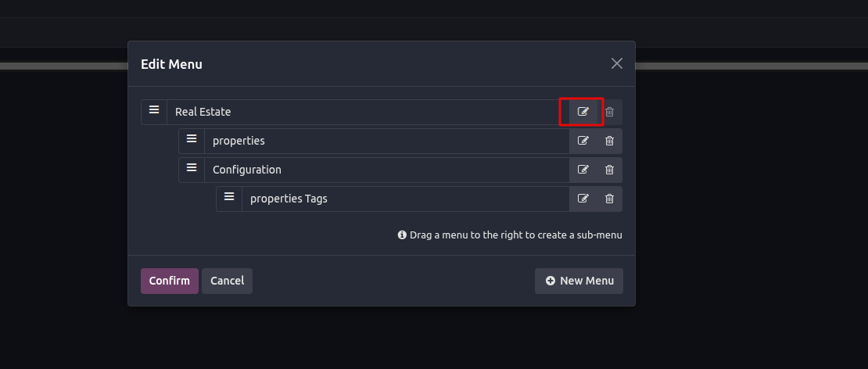Click the edit icon for properties menu

(x=583, y=141)
